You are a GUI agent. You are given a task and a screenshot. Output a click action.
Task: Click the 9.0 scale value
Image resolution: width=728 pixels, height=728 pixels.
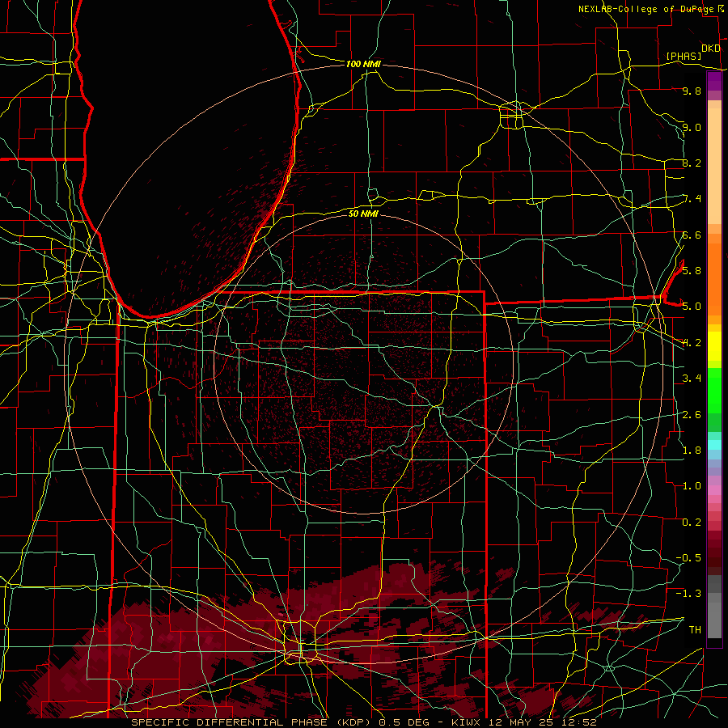pyautogui.click(x=692, y=127)
